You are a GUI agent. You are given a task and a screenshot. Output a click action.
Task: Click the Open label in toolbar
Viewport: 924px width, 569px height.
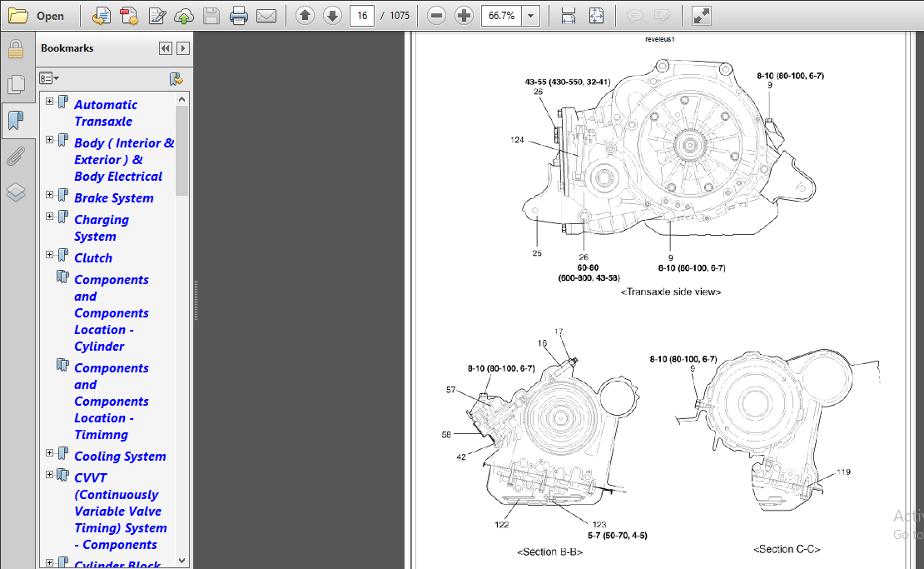pos(50,16)
